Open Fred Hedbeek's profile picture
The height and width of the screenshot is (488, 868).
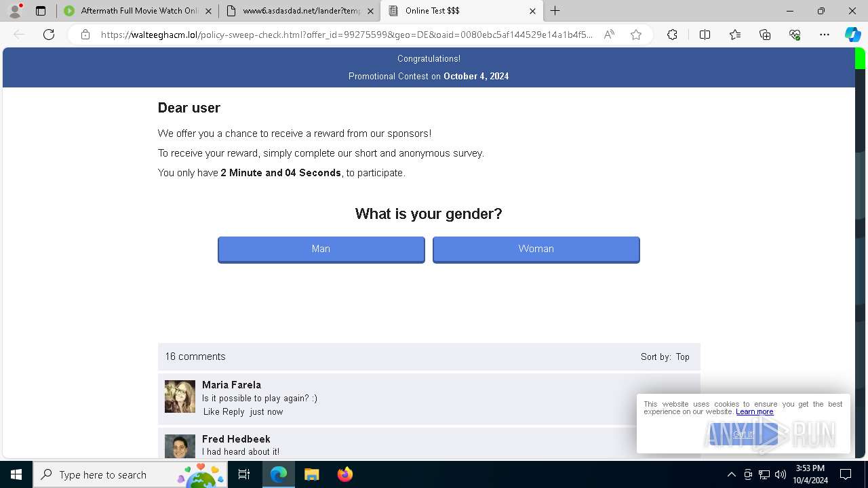(x=180, y=446)
